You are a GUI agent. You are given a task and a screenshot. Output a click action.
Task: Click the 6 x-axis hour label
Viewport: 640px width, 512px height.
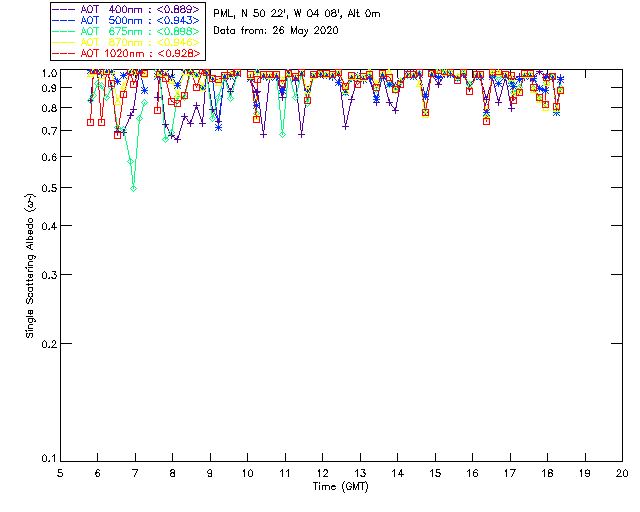[98, 473]
